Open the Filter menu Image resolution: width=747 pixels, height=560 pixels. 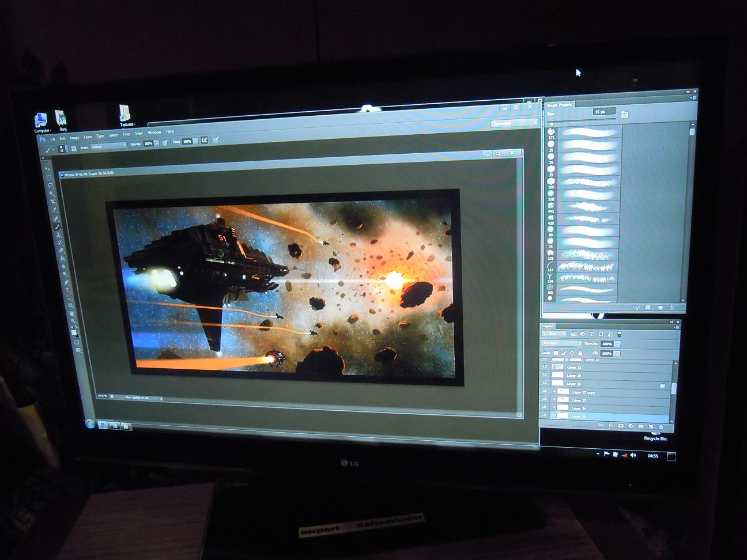(x=126, y=134)
